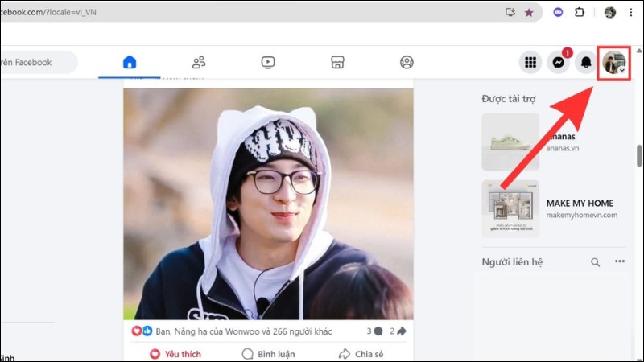Click the Chia sẻ share button
The width and height of the screenshot is (644, 362).
(x=361, y=354)
